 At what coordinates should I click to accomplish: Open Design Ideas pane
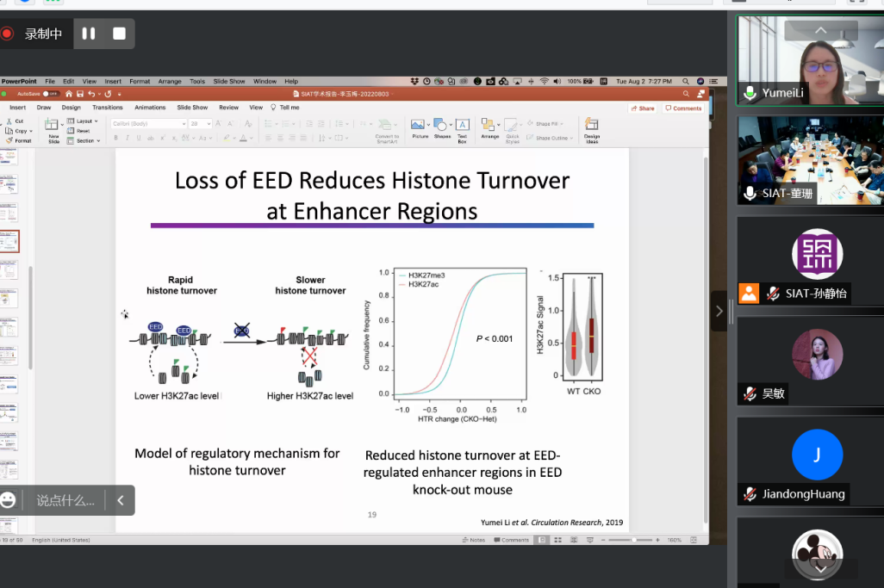point(591,130)
